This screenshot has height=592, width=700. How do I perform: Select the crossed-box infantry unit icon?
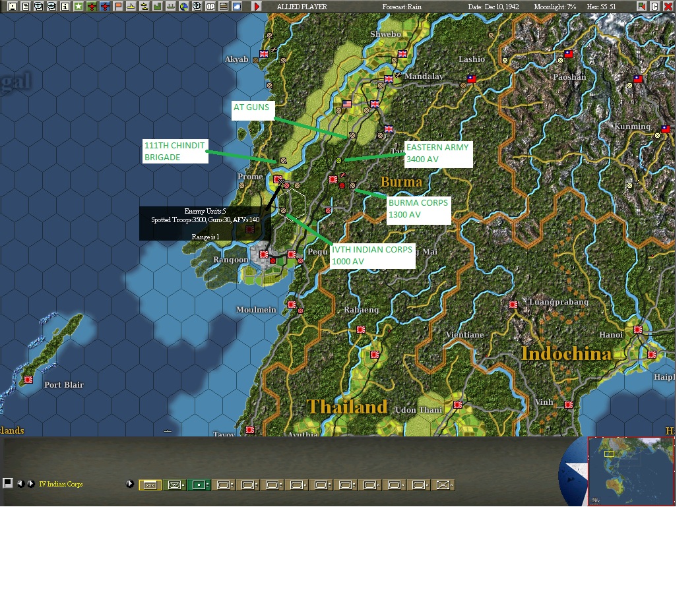443,485
